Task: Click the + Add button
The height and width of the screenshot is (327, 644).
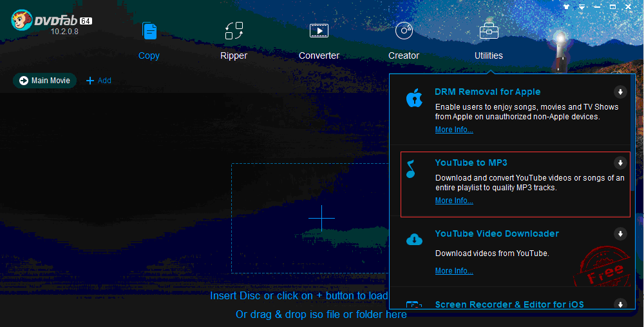Action: pyautogui.click(x=99, y=81)
